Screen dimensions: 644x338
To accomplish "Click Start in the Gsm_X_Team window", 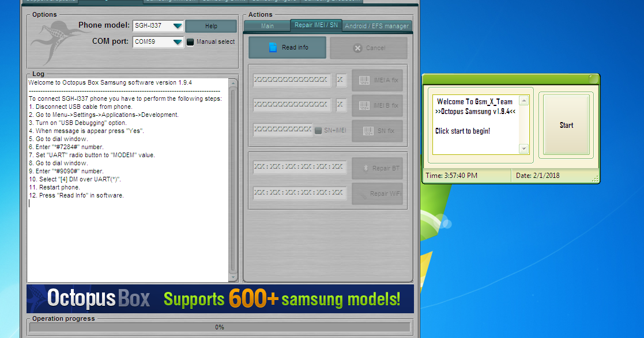I will 566,125.
